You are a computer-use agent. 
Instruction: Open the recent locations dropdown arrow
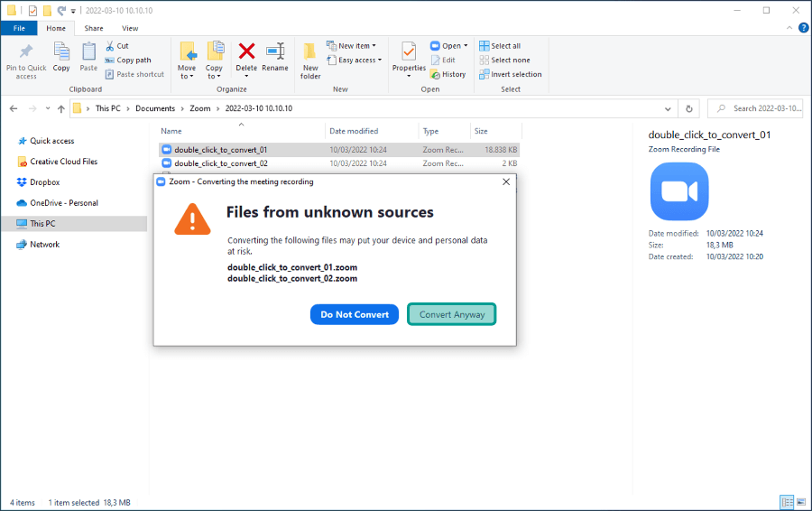tap(48, 108)
